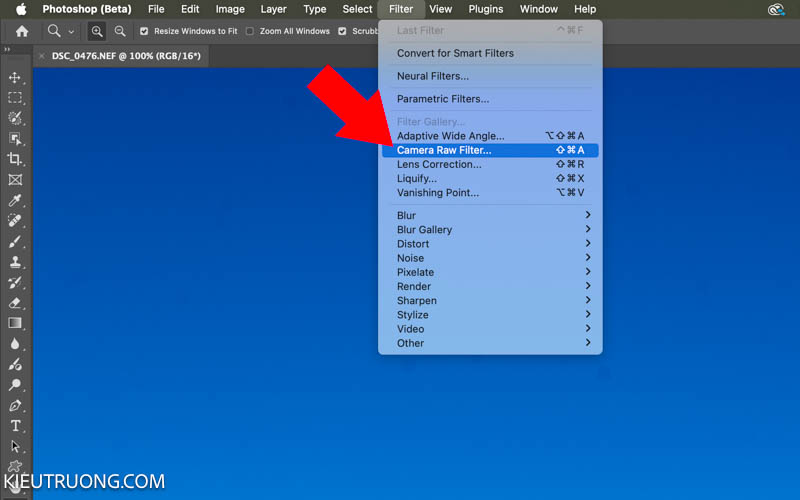
Task: Select the Horizontal Type tool
Action: (x=15, y=426)
